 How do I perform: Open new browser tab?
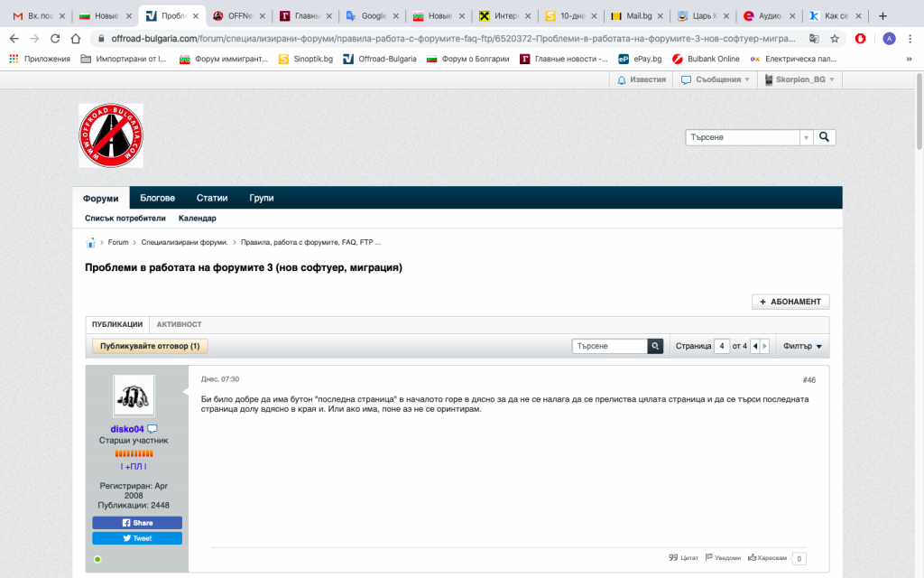(882, 16)
